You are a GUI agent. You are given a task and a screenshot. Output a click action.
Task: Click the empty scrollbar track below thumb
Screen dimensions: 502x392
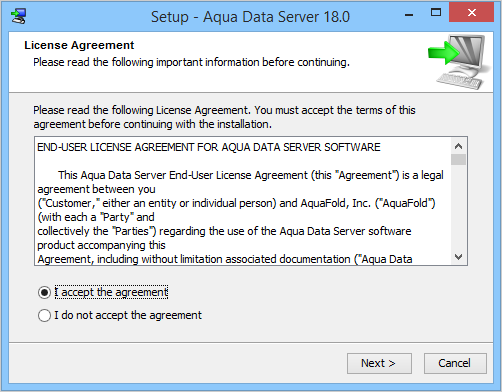458,207
